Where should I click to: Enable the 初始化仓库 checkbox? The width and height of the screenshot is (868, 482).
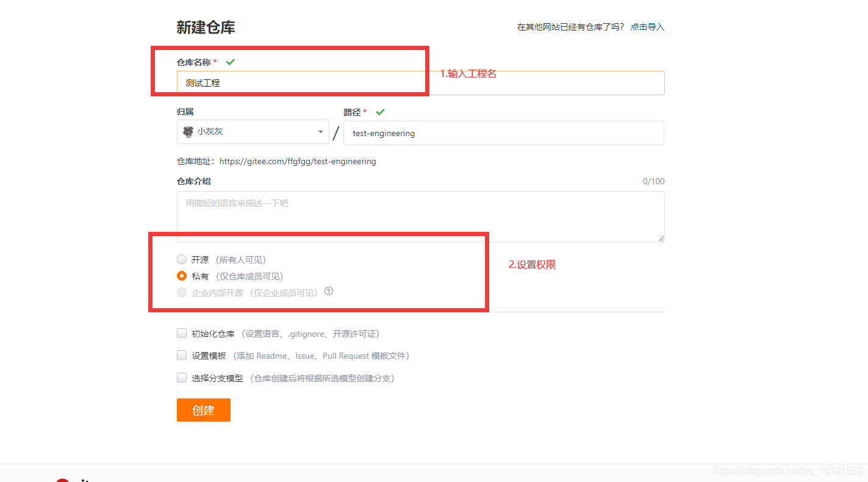182,333
